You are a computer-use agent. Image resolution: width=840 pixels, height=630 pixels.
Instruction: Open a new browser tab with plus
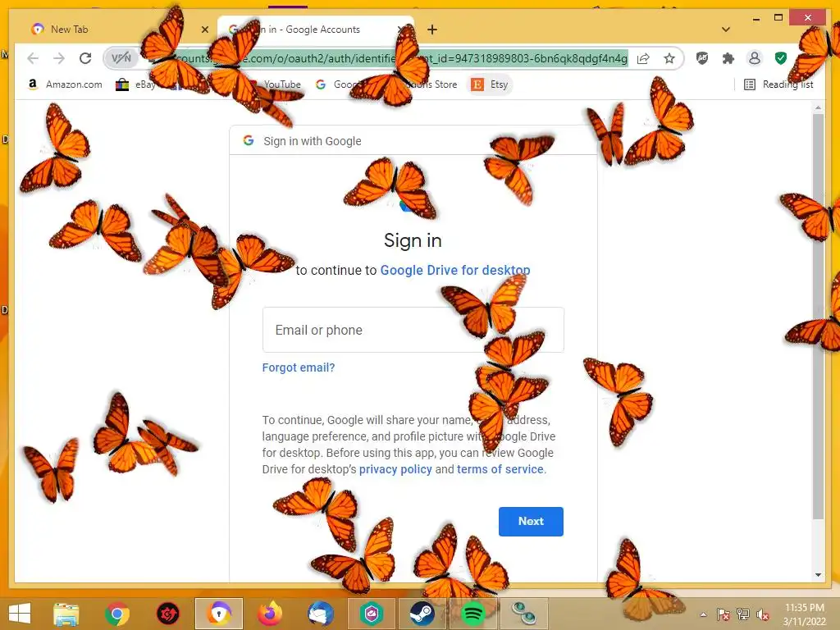(x=432, y=30)
